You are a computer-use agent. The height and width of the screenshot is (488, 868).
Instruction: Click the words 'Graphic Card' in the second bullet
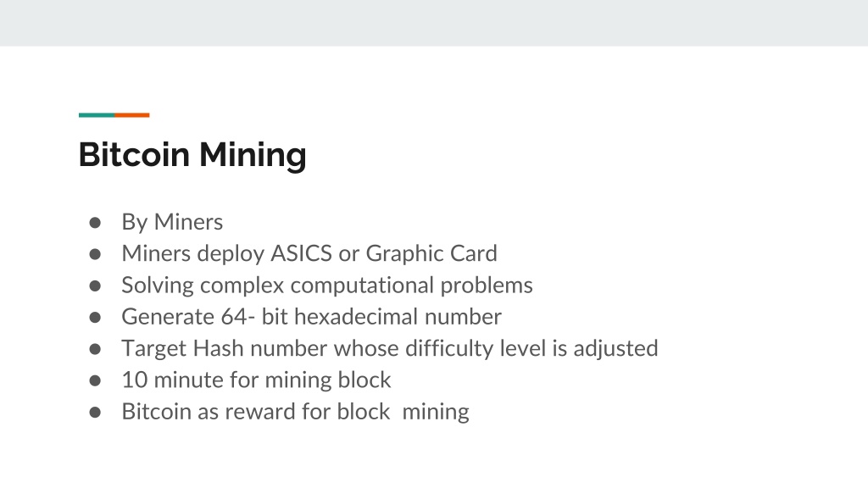tap(431, 254)
